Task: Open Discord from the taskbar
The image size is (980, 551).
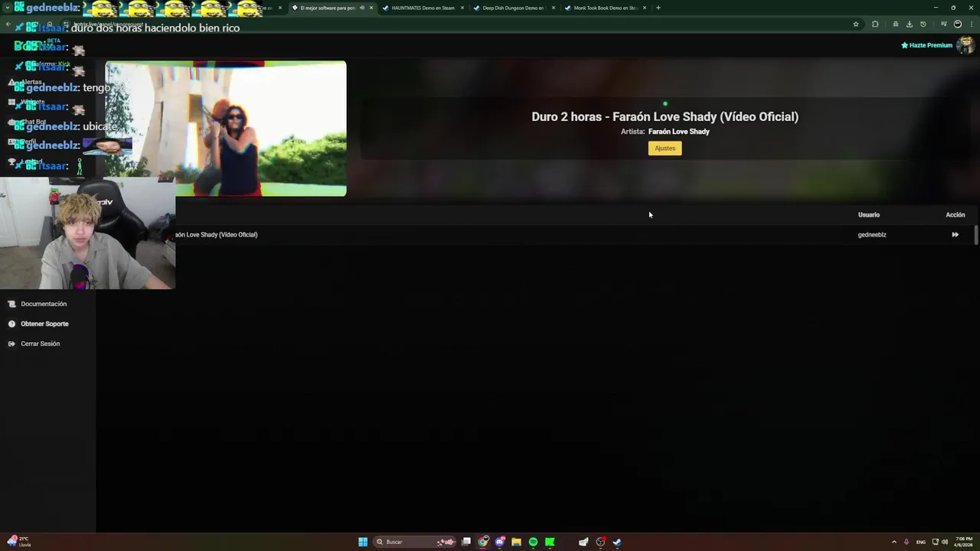Action: click(x=500, y=542)
